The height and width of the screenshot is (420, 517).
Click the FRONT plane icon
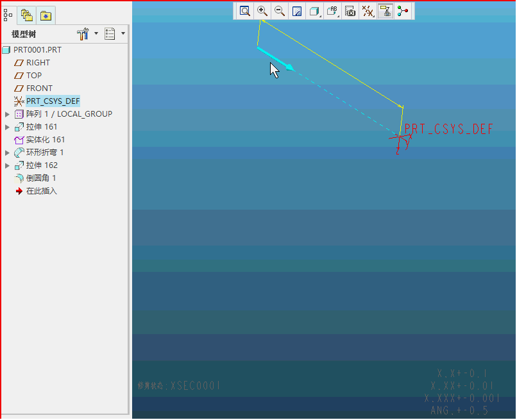click(19, 88)
